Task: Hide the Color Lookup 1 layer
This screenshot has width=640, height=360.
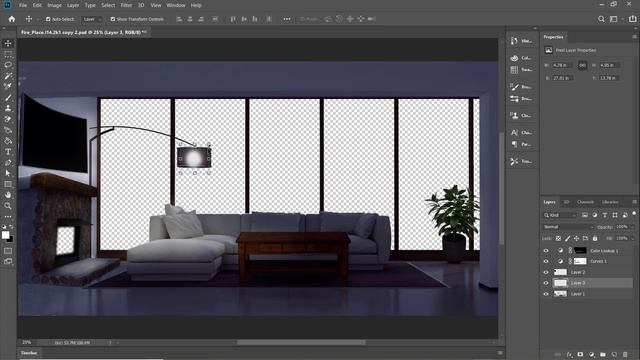Action: click(x=546, y=251)
